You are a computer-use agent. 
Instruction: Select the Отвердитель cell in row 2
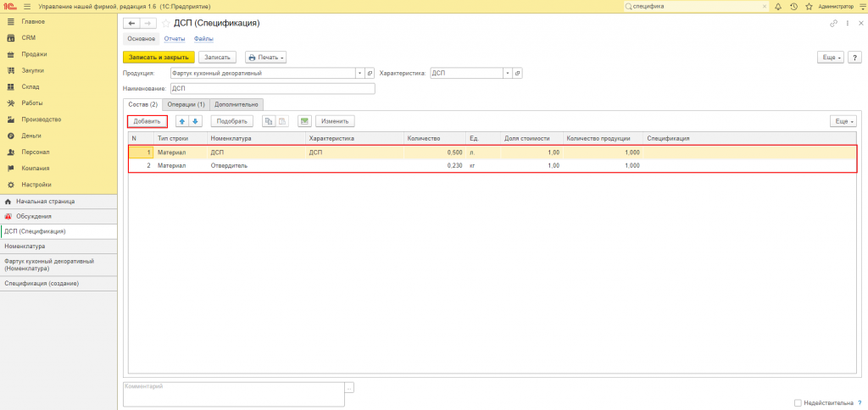pos(256,165)
